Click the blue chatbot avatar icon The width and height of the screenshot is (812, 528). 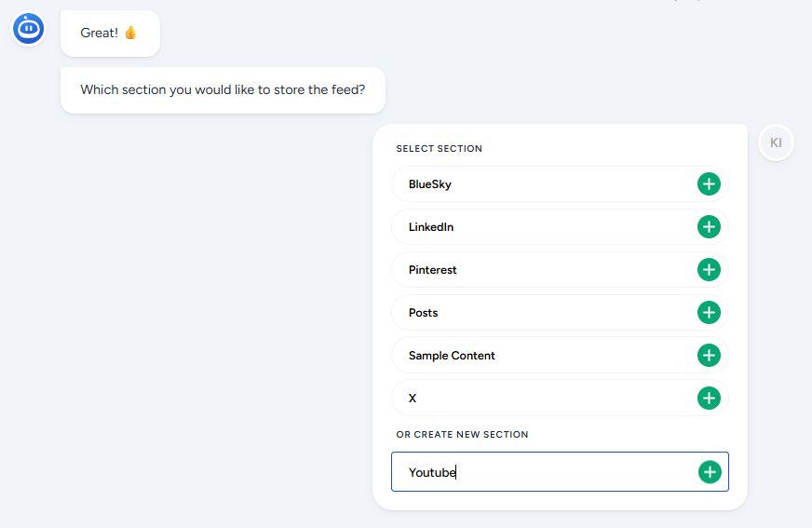point(29,29)
